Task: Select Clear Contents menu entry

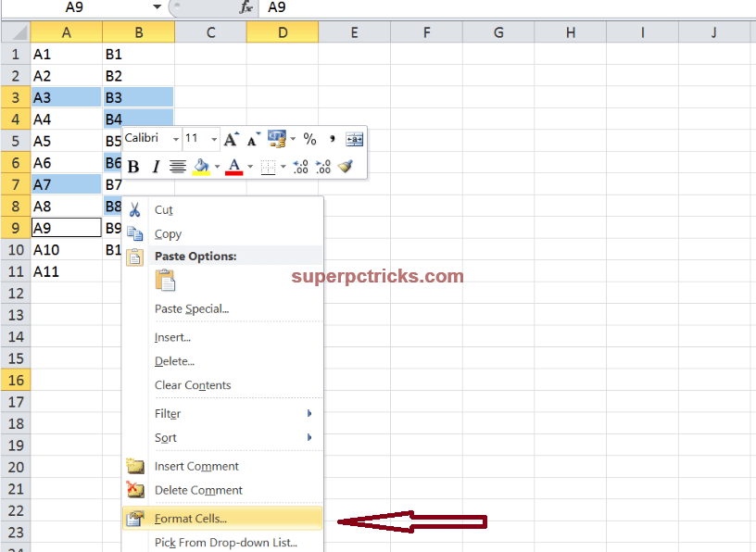Action: point(222,384)
